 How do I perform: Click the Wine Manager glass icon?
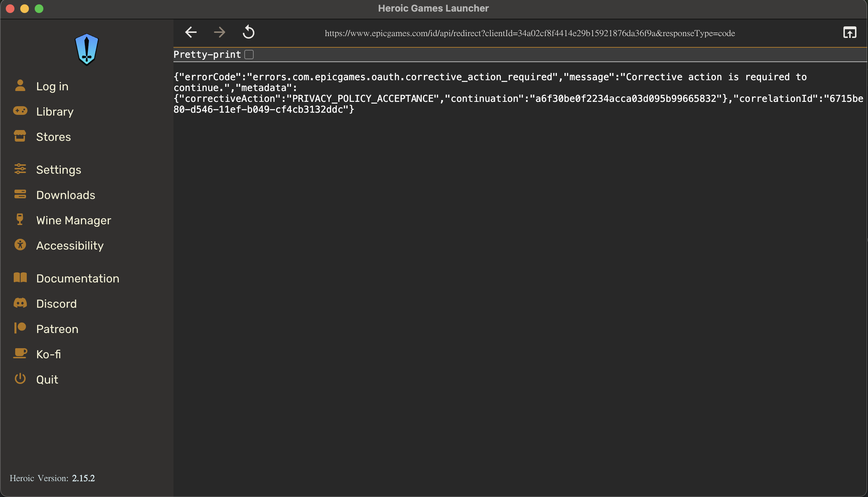pyautogui.click(x=20, y=220)
